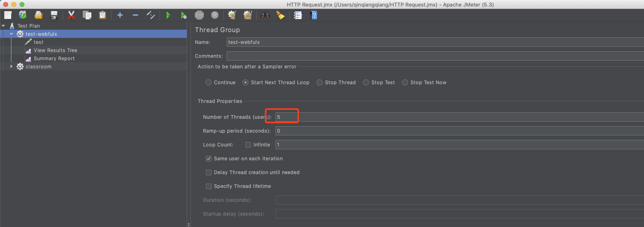Open the Function Helper dialog icon

pyautogui.click(x=298, y=15)
